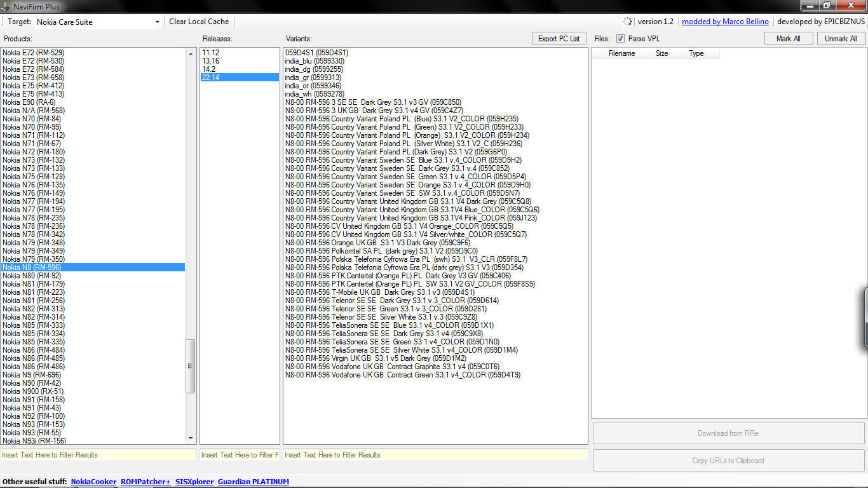This screenshot has width=868, height=488.
Task: Select variant 059D4S1 (059D4S1)
Action: [435, 53]
